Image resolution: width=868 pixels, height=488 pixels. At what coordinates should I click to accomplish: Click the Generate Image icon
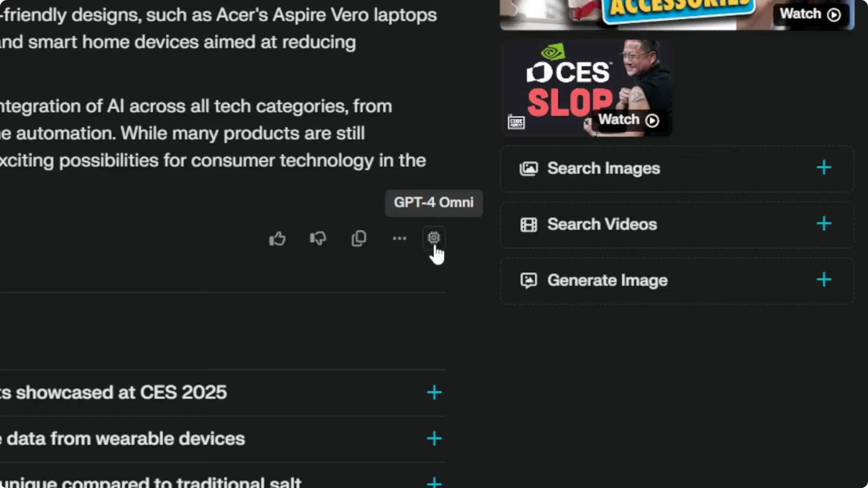[529, 280]
